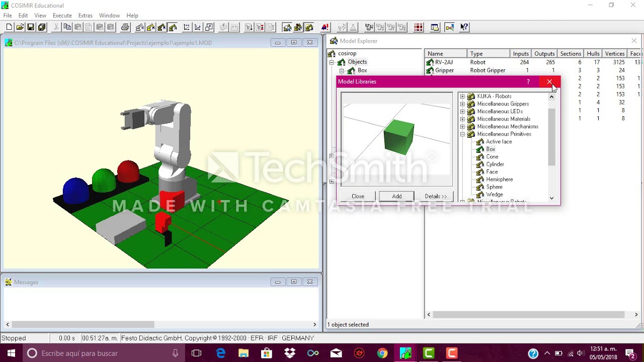This screenshot has height=362, width=644.
Task: Select Cylinder in the primitives list
Action: click(x=495, y=164)
